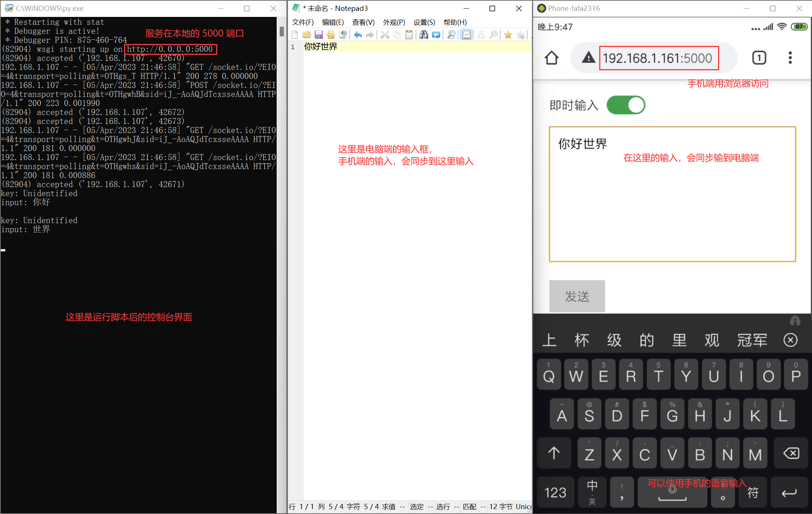Toggle the word wrap toolbar button
The width and height of the screenshot is (812, 514).
click(x=466, y=35)
